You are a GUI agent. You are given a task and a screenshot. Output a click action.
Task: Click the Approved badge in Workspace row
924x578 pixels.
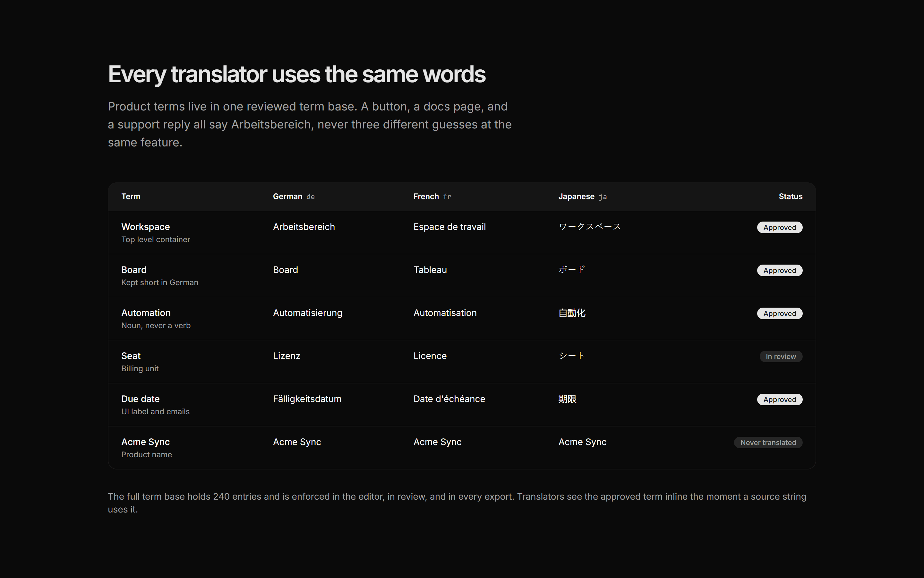click(x=780, y=227)
